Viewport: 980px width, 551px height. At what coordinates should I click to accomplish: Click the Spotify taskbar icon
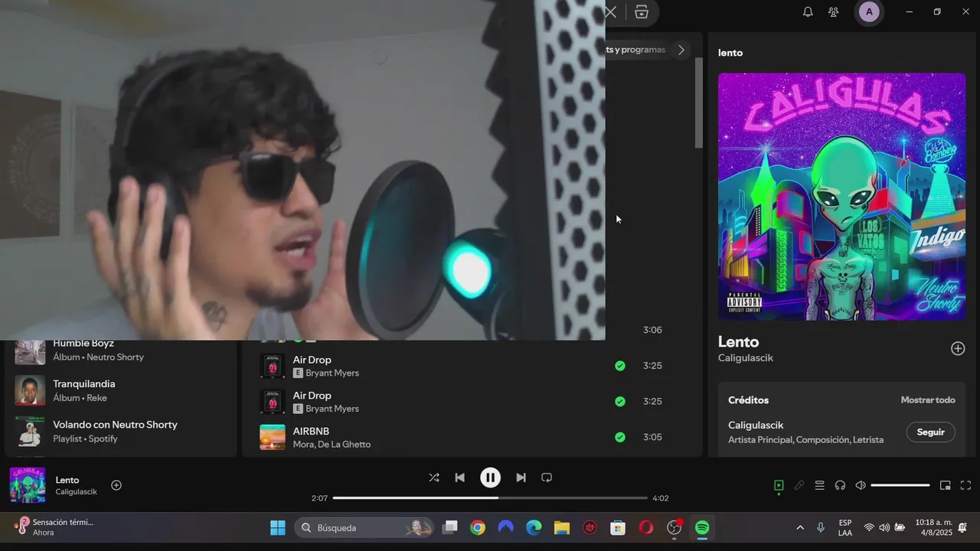click(702, 527)
